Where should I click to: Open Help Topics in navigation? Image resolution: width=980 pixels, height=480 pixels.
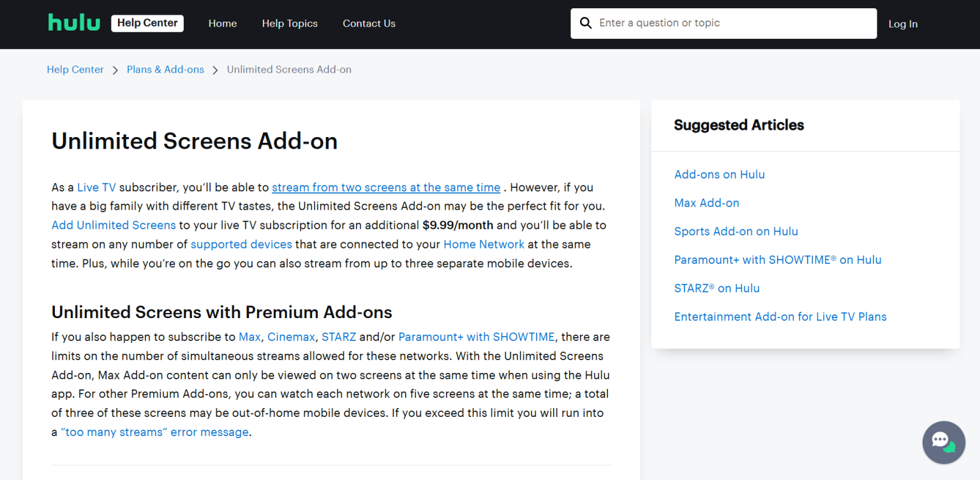click(x=290, y=24)
